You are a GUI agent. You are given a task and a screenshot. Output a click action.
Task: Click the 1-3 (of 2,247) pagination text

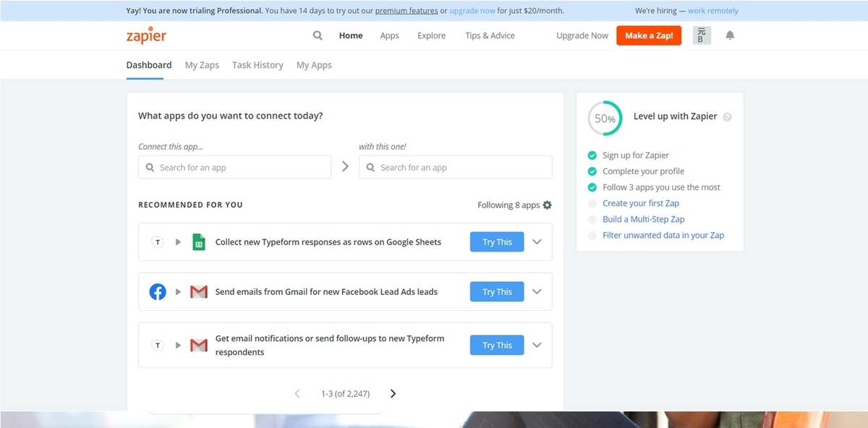click(345, 394)
